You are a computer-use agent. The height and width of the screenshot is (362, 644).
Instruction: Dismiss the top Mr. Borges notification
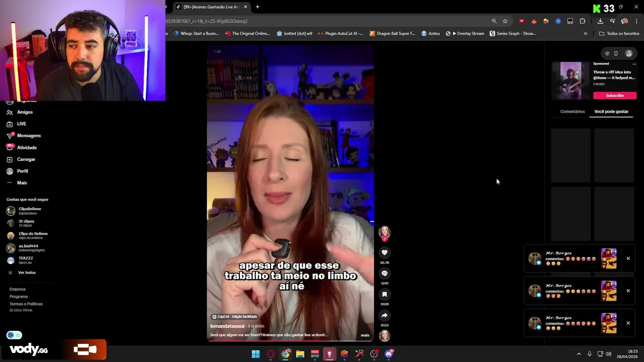tap(628, 258)
